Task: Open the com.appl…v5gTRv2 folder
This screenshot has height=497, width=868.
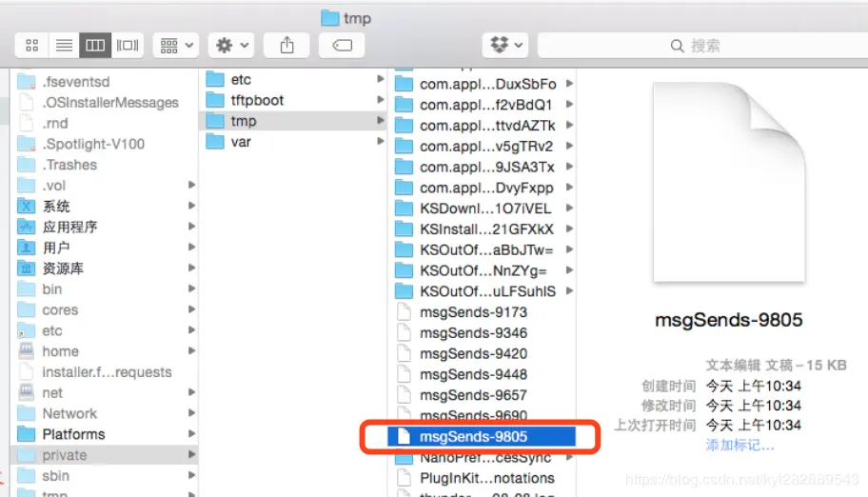Action: tap(483, 146)
